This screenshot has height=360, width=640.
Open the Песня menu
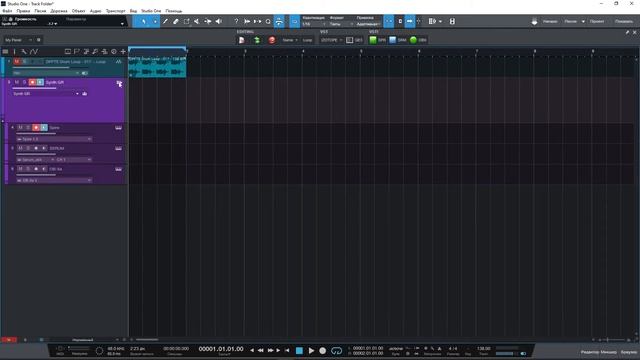point(40,11)
